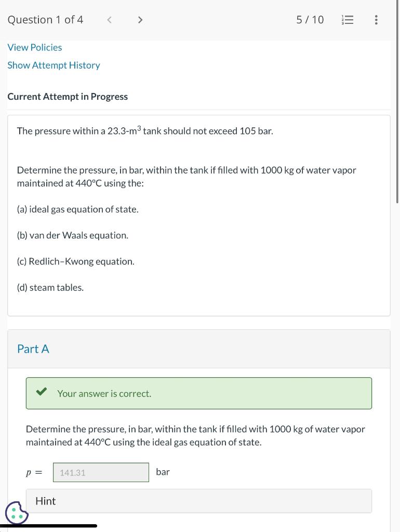Expand the Part A section header

click(33, 349)
